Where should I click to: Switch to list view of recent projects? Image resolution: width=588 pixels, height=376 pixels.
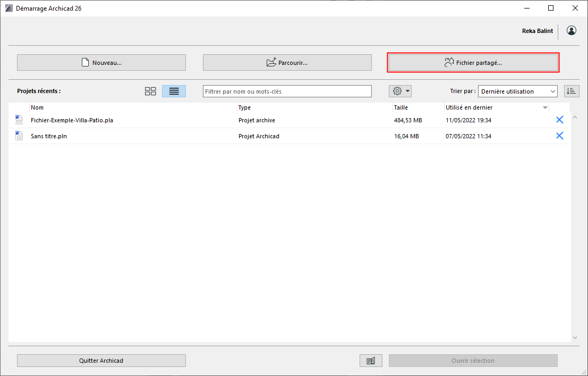click(174, 91)
